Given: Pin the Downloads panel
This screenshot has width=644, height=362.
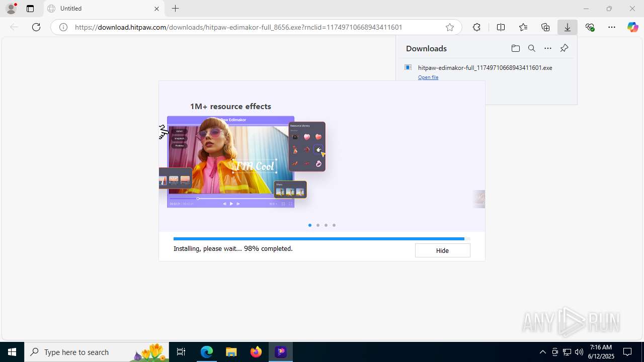Looking at the screenshot, I should click(564, 48).
